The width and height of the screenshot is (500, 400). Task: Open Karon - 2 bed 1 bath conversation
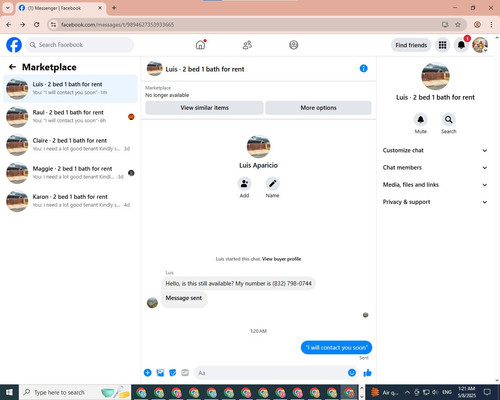70,201
